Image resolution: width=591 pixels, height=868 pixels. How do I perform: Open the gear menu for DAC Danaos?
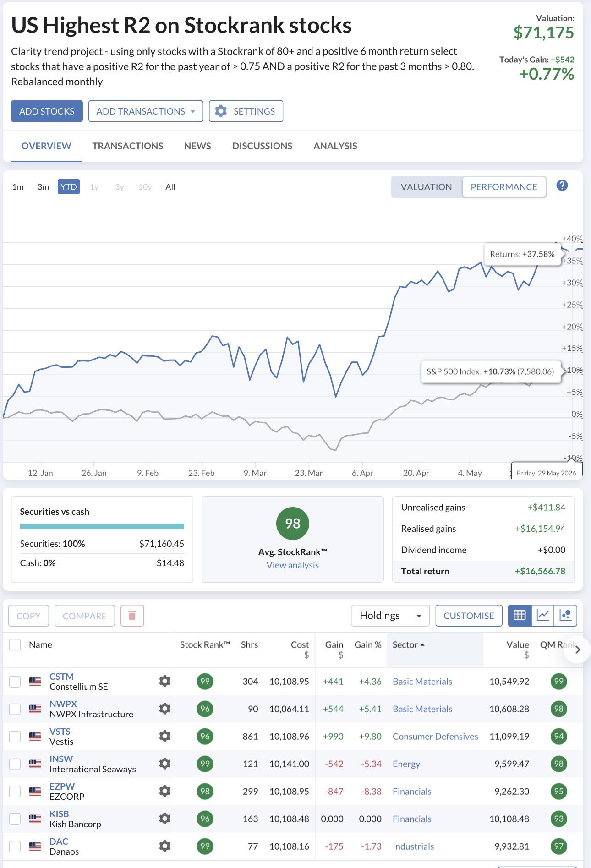(164, 846)
